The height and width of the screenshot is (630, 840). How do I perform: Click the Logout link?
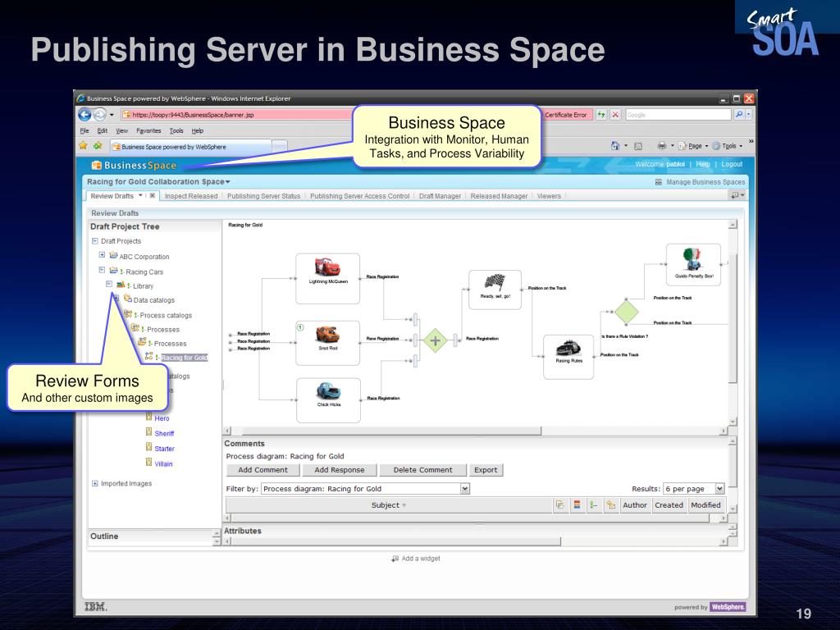pyautogui.click(x=732, y=164)
